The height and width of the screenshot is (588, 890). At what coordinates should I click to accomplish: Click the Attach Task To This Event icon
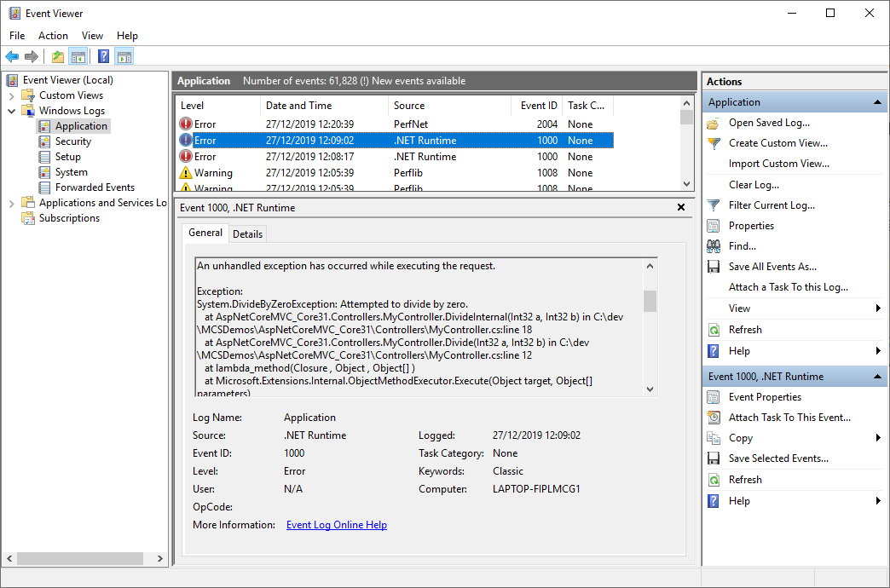pyautogui.click(x=714, y=418)
